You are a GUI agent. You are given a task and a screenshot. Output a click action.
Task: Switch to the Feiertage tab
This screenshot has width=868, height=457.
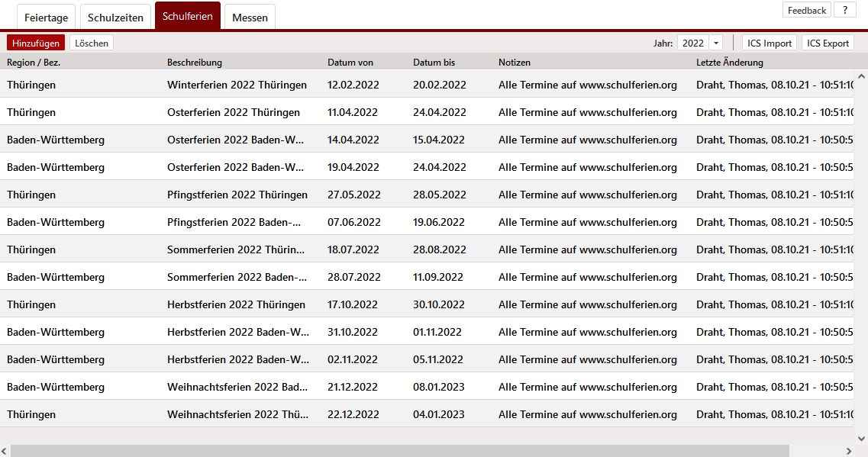(46, 18)
